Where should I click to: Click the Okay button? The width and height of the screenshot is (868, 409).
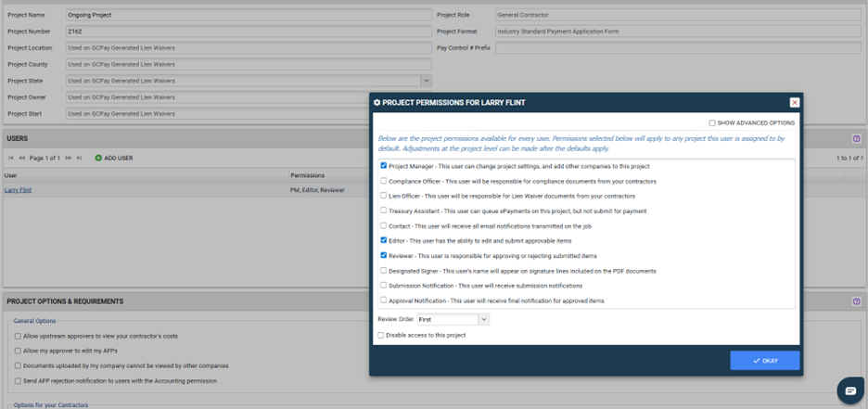[764, 360]
